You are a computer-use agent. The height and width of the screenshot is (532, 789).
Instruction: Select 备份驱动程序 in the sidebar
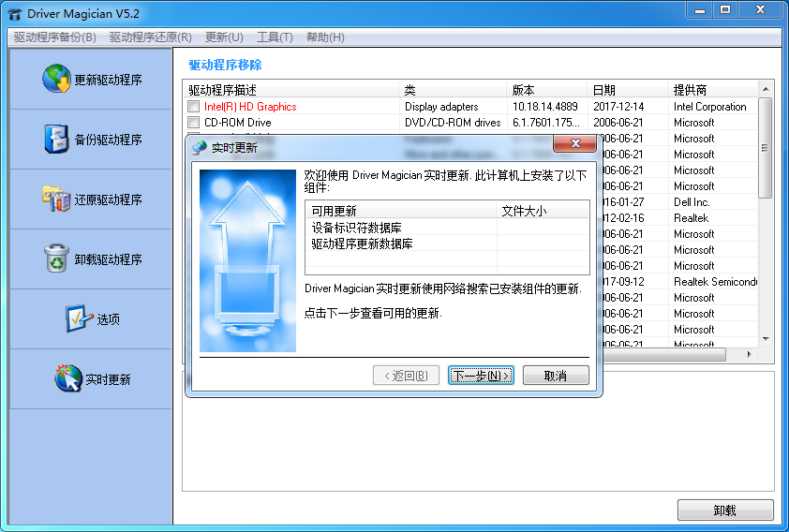coord(91,140)
